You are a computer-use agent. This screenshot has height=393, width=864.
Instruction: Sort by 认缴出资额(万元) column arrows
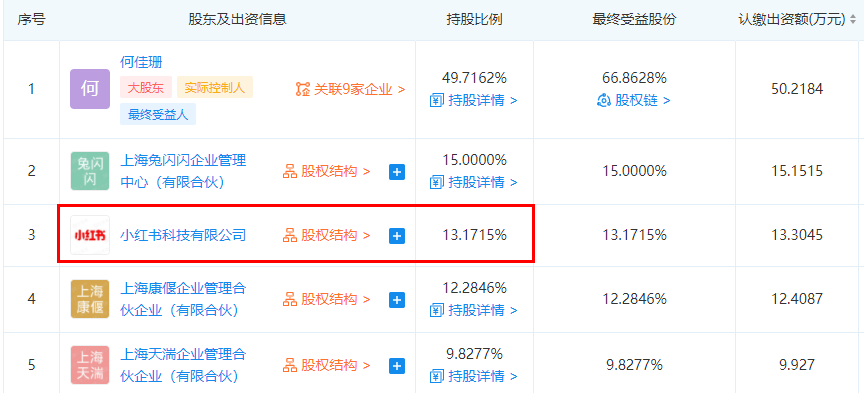point(853,20)
